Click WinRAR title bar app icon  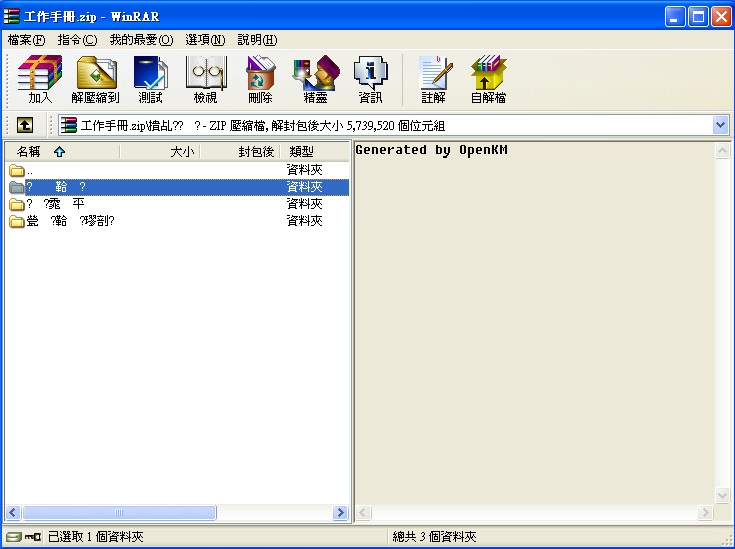point(11,16)
